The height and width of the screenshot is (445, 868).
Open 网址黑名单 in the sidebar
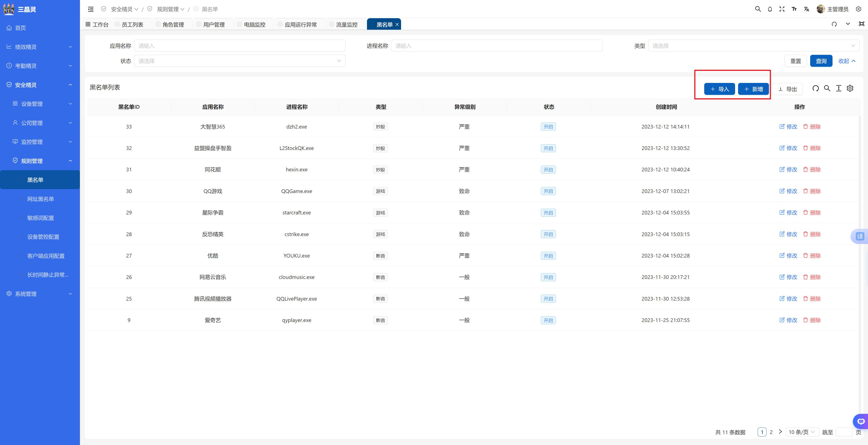point(41,199)
